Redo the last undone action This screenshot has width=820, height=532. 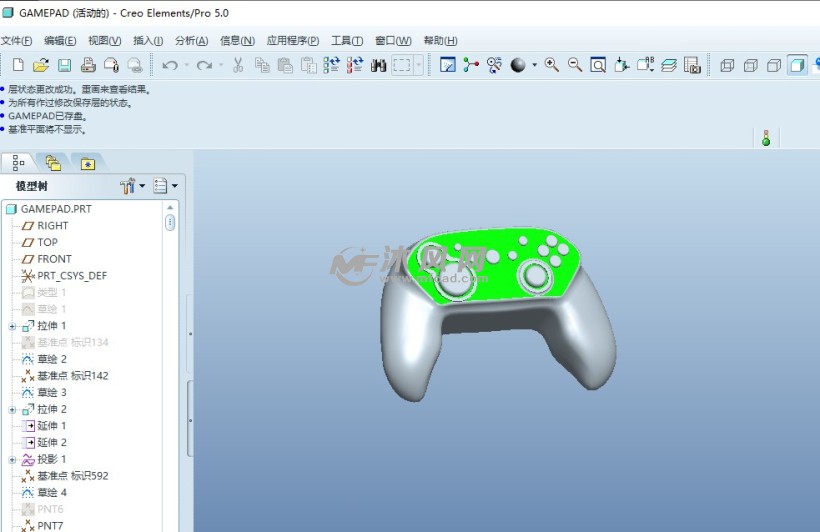[204, 65]
